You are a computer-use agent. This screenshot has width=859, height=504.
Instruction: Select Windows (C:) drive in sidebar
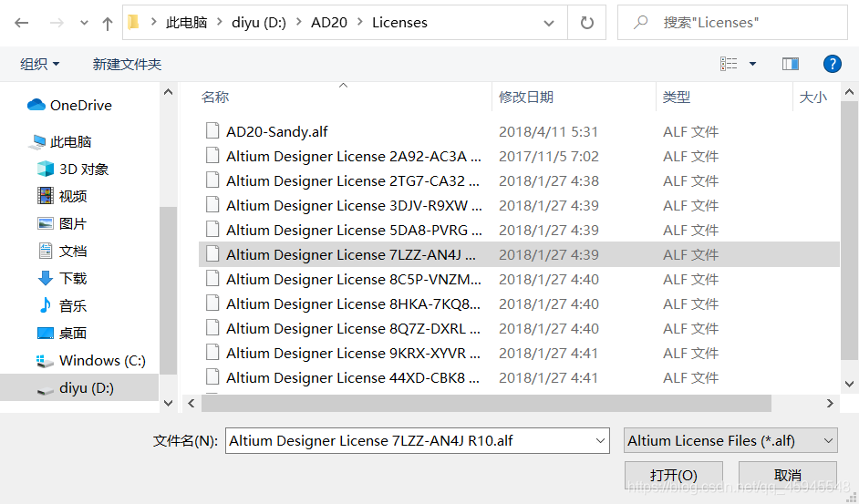coord(101,361)
